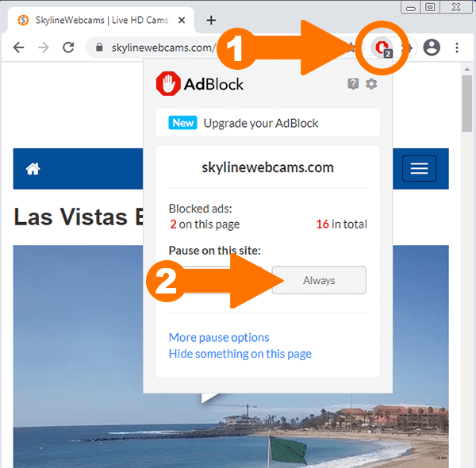Select the SkylineWebcams browser tab
Viewport: 476px width, 468px height.
[94, 20]
